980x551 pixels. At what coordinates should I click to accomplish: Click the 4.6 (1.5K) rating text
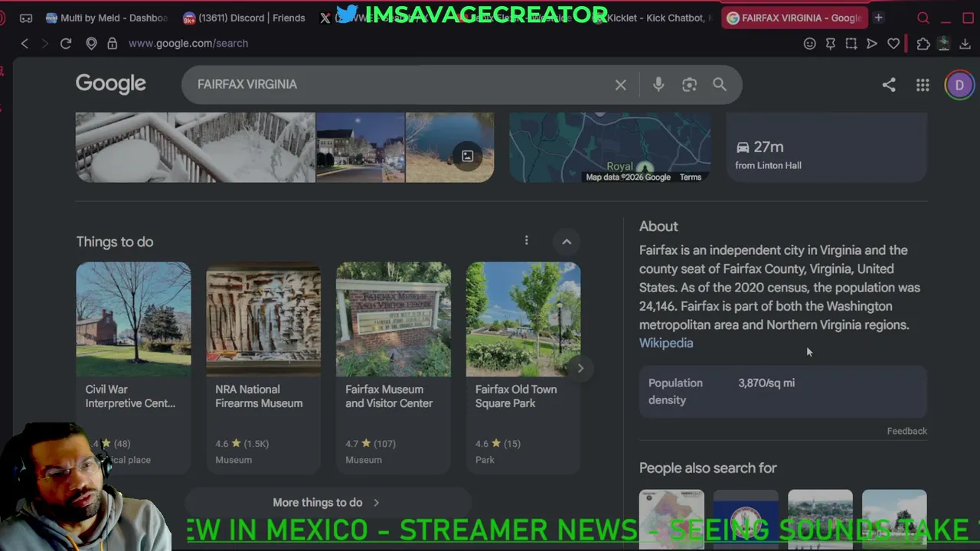click(x=242, y=444)
